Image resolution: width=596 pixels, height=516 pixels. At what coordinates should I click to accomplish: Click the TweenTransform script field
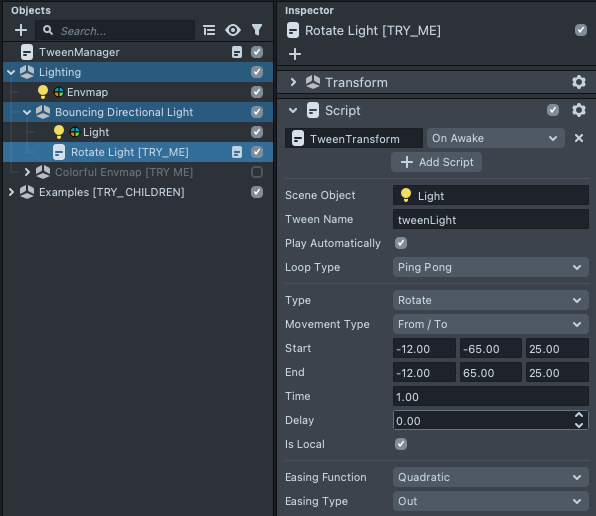coord(354,138)
